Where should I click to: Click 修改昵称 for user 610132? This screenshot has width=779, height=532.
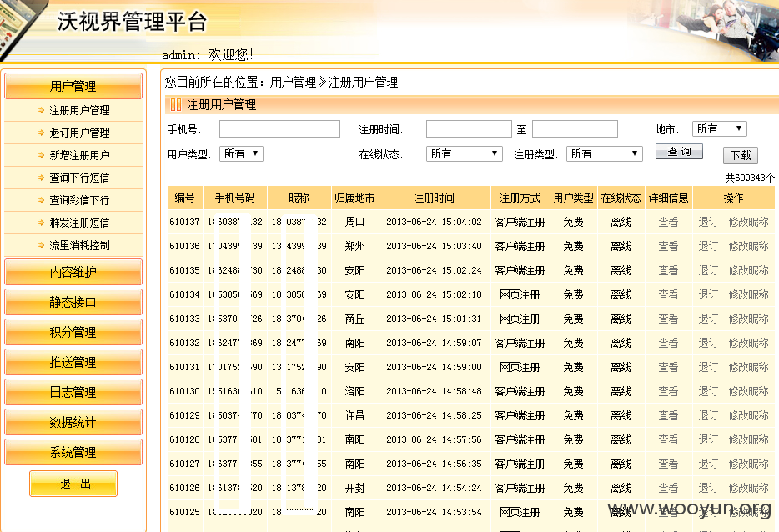pos(748,344)
